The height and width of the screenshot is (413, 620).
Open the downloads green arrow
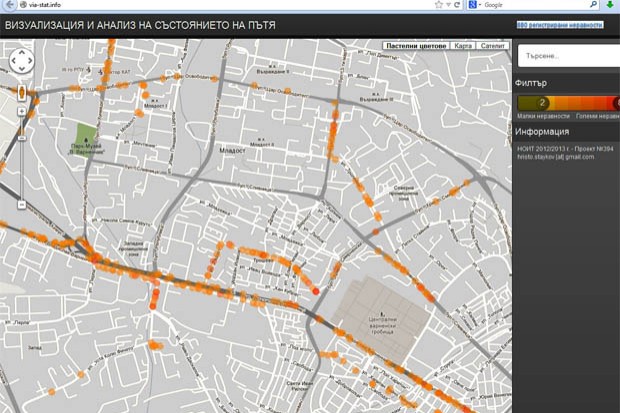[610, 5]
